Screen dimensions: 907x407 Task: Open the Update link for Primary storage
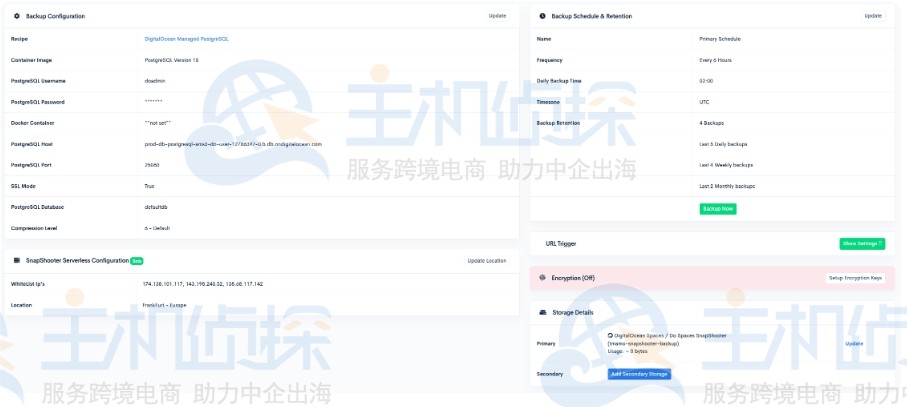point(854,343)
